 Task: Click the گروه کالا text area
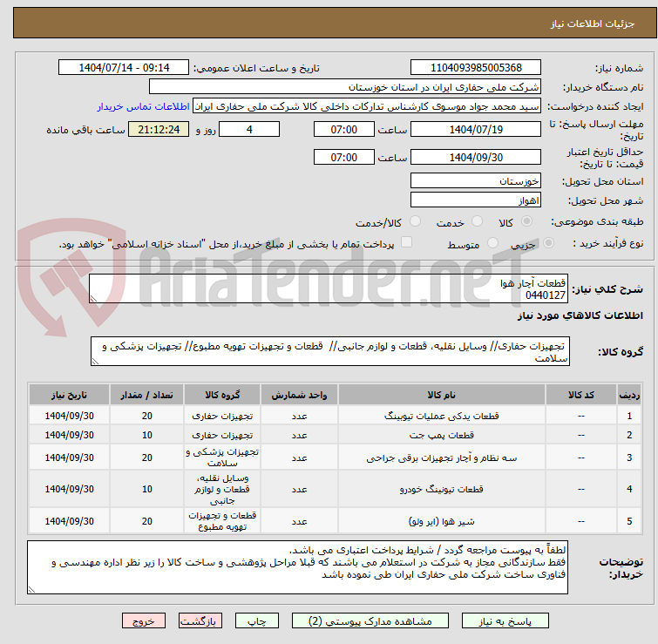(329, 351)
